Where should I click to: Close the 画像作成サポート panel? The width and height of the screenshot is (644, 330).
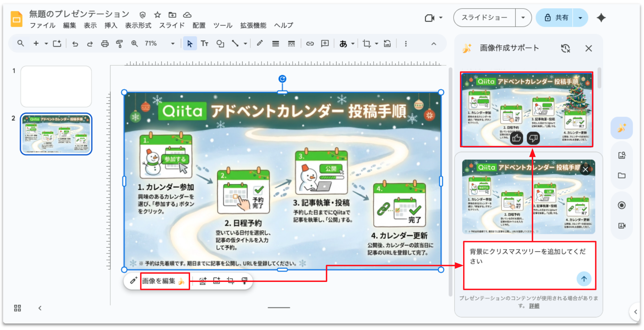[x=589, y=48]
